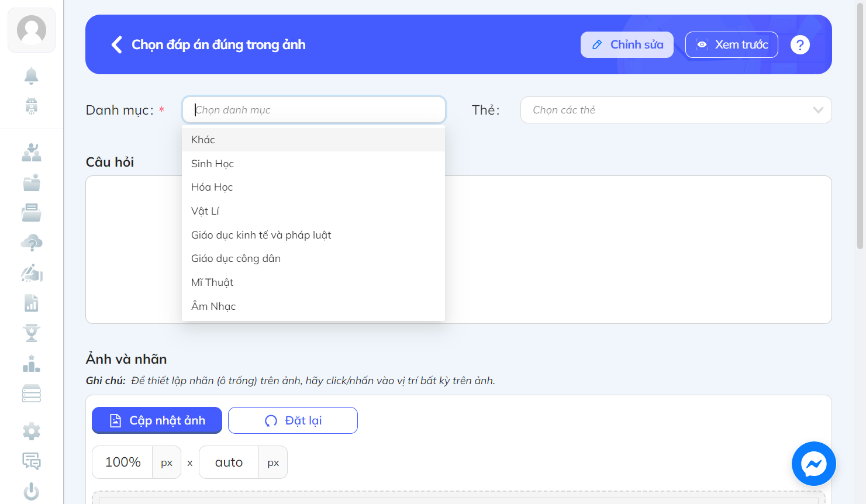Click the power logout icon

(x=32, y=491)
